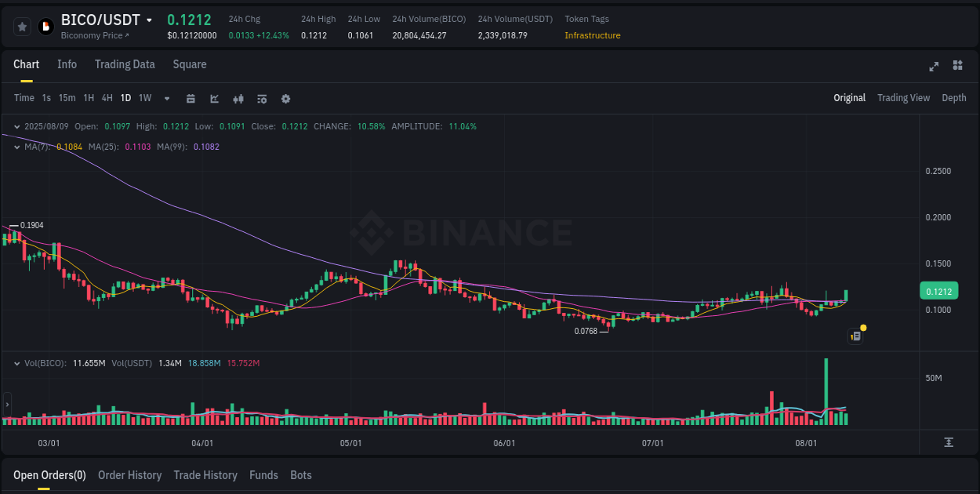Switch to the Trading Data tab
Viewport: 980px width, 494px height.
tap(125, 64)
